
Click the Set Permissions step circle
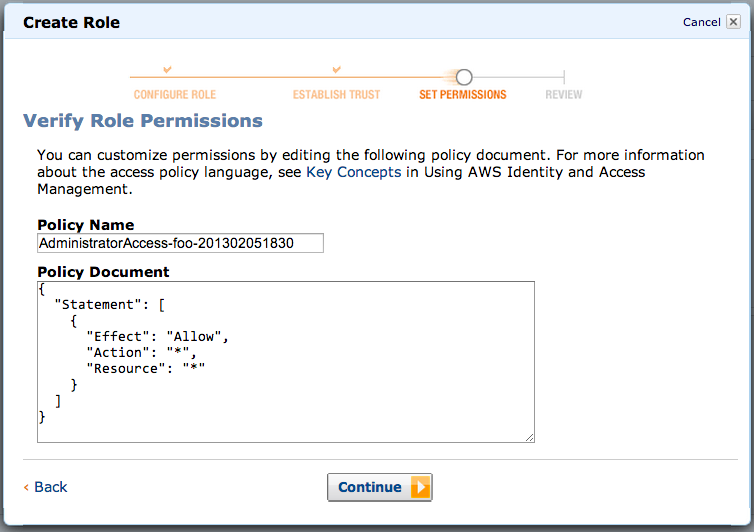click(463, 77)
